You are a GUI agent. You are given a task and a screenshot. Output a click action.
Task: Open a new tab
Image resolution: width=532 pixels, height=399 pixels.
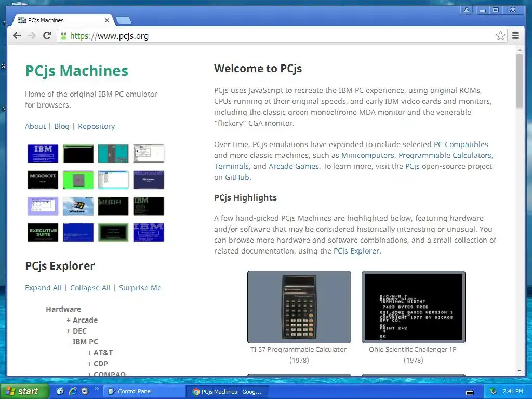(x=124, y=21)
